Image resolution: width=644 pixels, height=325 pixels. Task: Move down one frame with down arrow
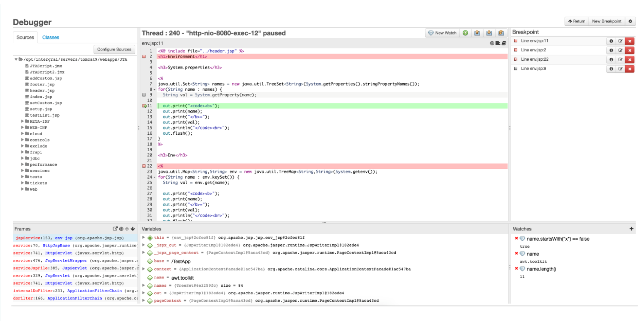[133, 229]
